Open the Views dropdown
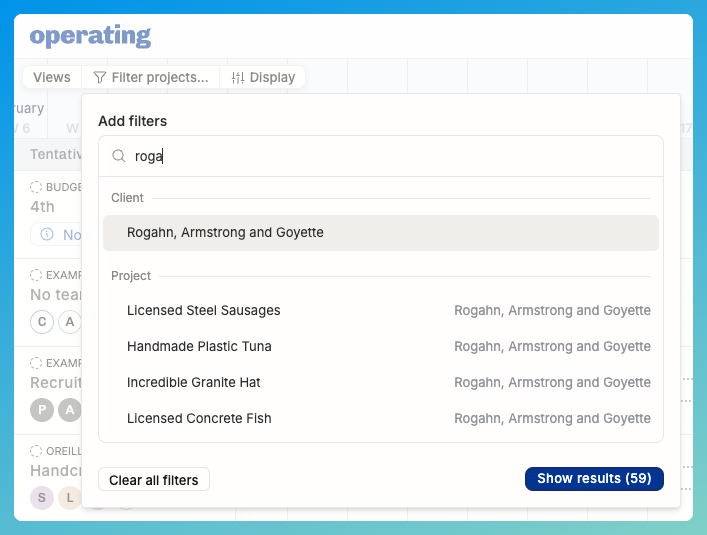This screenshot has height=535, width=707. tap(52, 77)
